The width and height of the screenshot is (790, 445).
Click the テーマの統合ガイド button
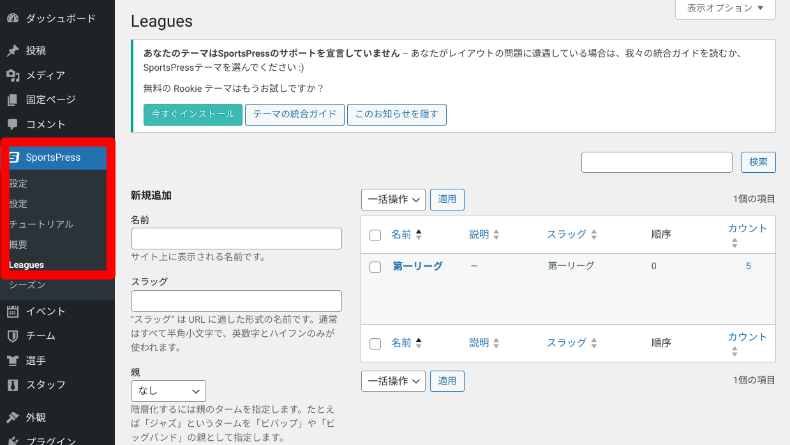(x=295, y=114)
